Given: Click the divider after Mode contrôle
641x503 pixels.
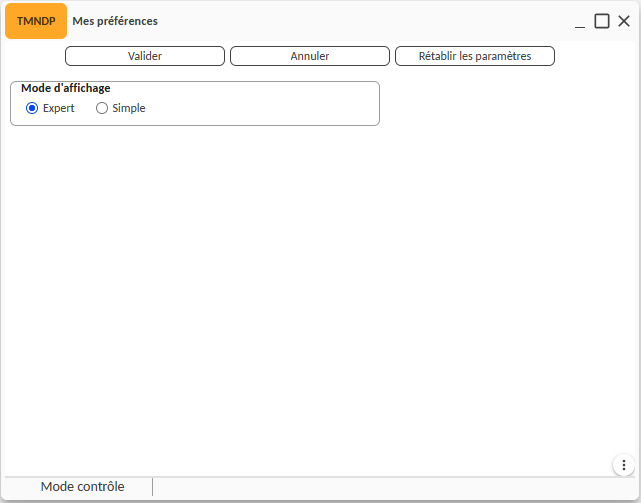Looking at the screenshot, I should (152, 487).
